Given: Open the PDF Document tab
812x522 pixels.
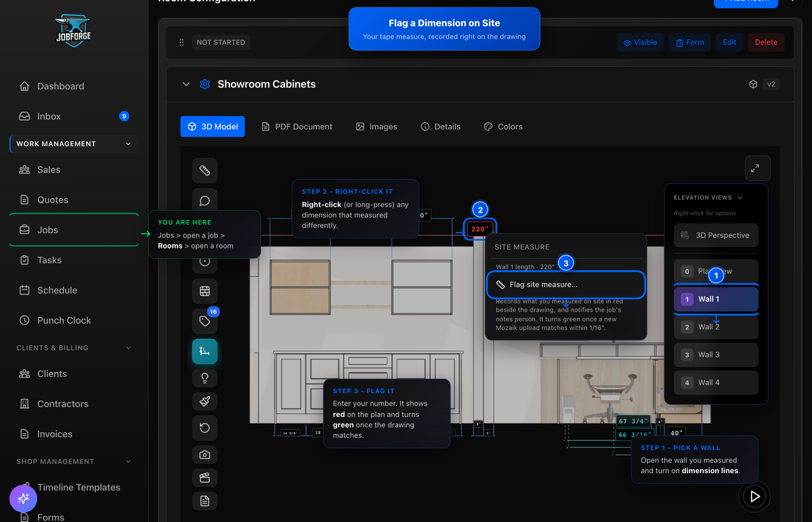Looking at the screenshot, I should [297, 126].
